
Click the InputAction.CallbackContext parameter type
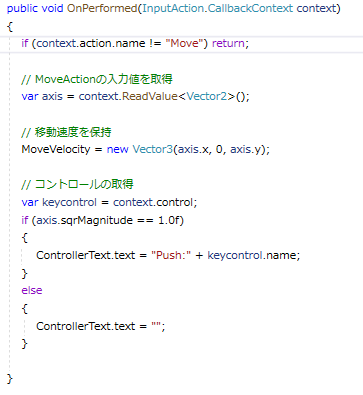(x=218, y=8)
